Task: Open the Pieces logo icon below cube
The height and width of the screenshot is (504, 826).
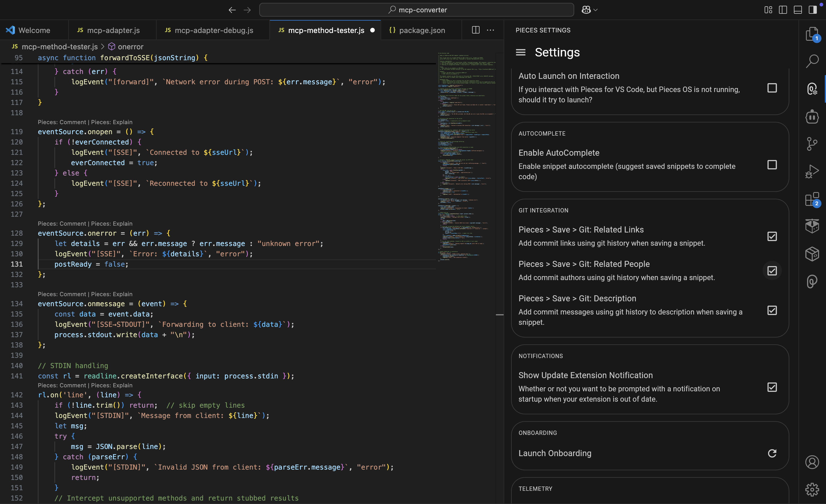Action: click(812, 282)
